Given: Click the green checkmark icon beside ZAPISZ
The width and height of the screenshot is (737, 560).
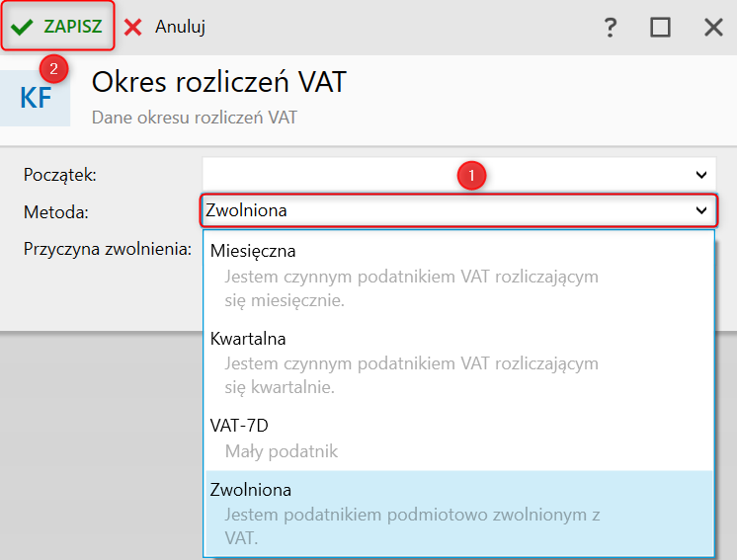Looking at the screenshot, I should 22,27.
